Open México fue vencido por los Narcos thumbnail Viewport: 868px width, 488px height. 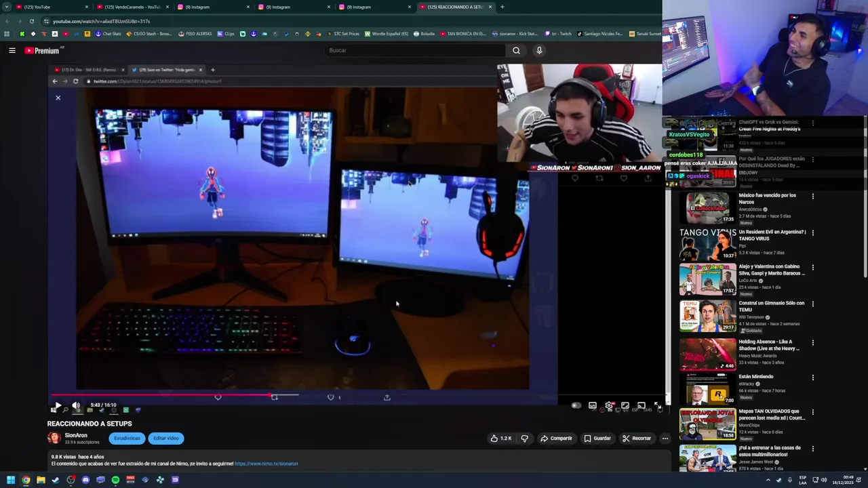[707, 207]
